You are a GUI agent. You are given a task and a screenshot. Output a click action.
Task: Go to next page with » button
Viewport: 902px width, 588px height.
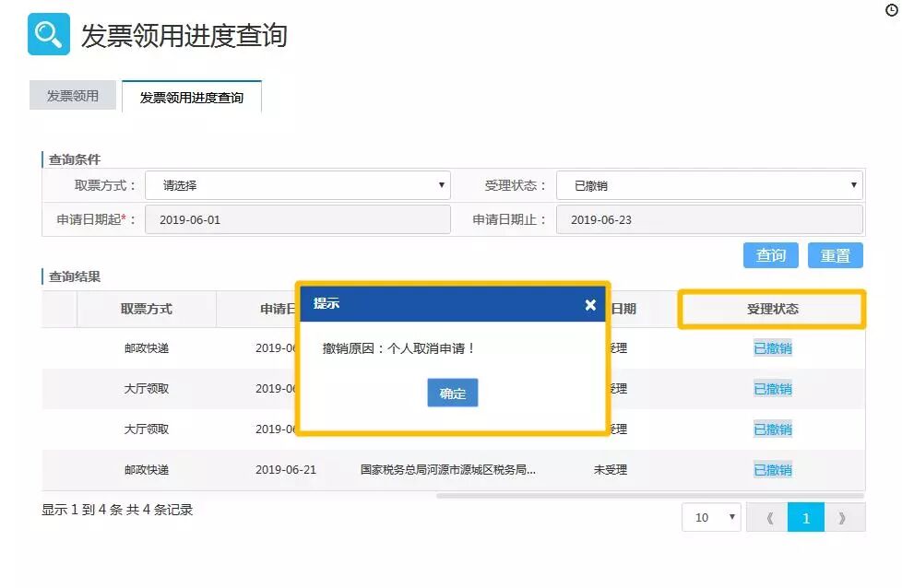[x=843, y=518]
